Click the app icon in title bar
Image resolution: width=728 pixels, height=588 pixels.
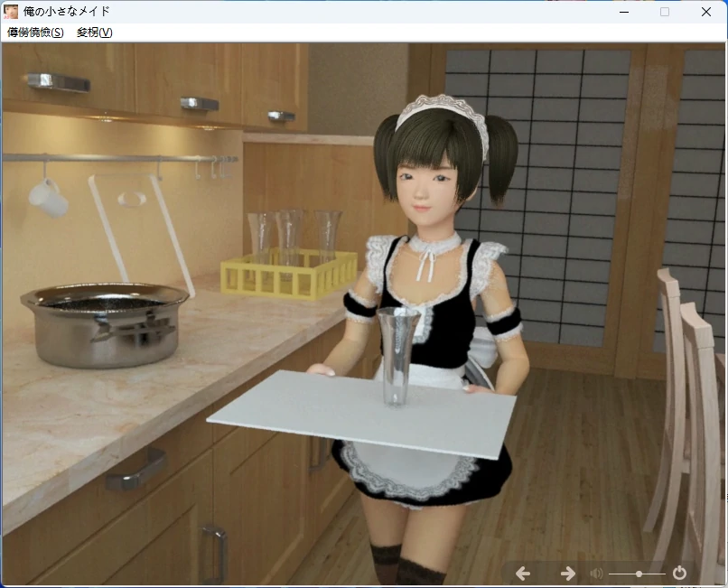tap(11, 12)
